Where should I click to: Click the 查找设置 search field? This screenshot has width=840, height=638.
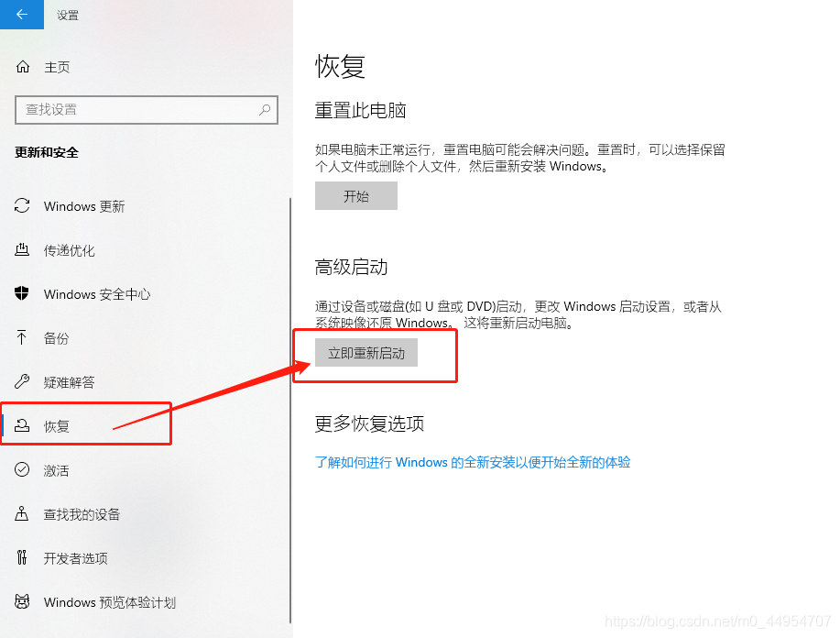[x=147, y=110]
